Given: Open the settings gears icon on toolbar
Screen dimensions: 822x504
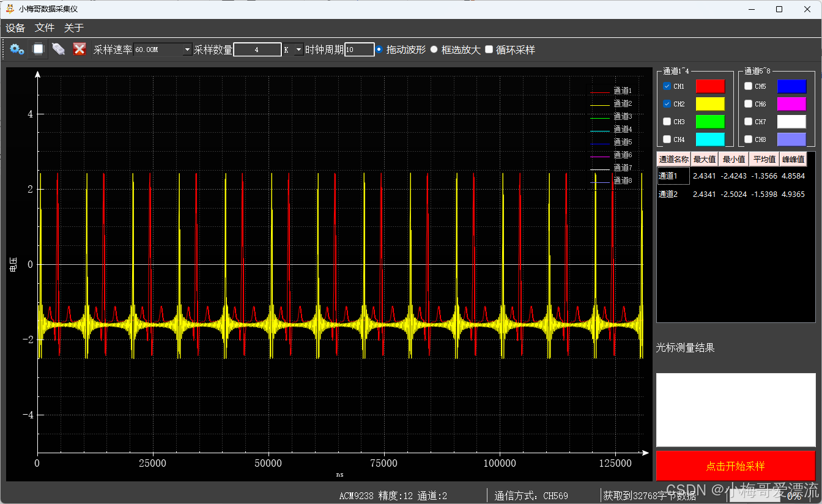Looking at the screenshot, I should click(17, 49).
